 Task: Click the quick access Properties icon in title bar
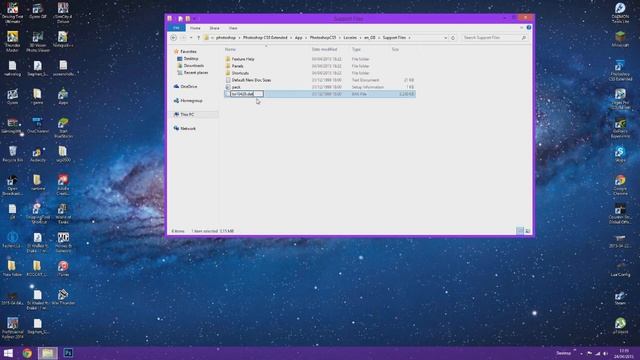click(x=180, y=19)
